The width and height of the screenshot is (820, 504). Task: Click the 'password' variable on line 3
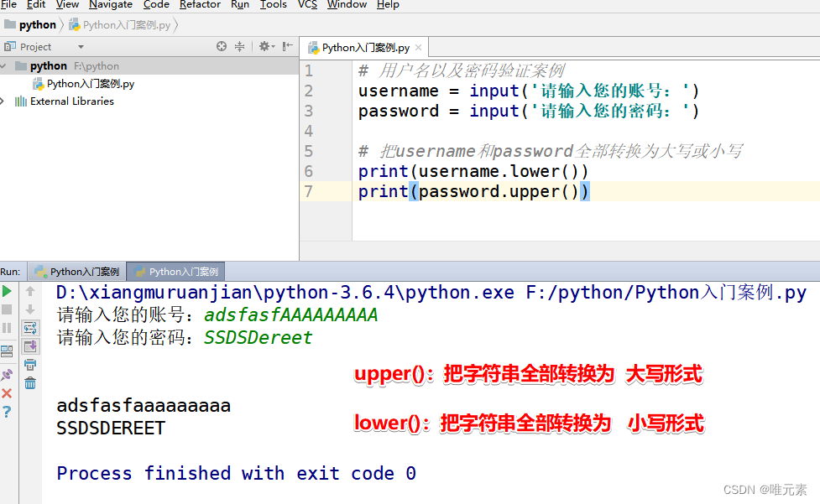coord(399,112)
